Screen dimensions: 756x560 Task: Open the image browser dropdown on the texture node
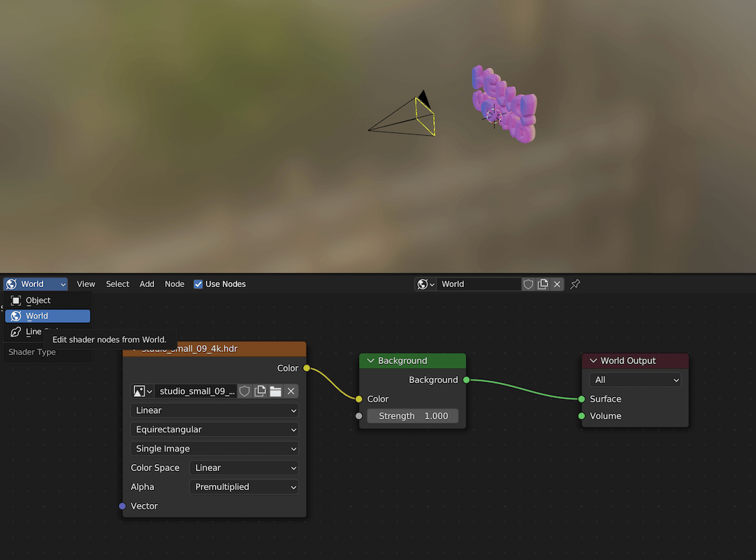(x=142, y=391)
